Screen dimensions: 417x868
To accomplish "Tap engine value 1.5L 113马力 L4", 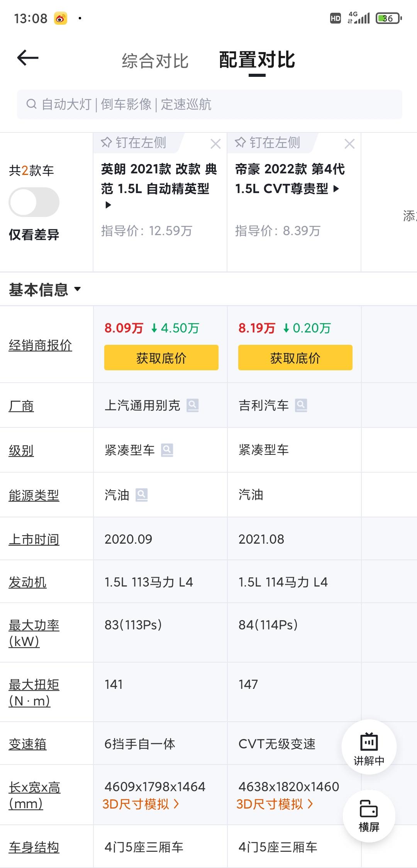I will click(x=149, y=582).
